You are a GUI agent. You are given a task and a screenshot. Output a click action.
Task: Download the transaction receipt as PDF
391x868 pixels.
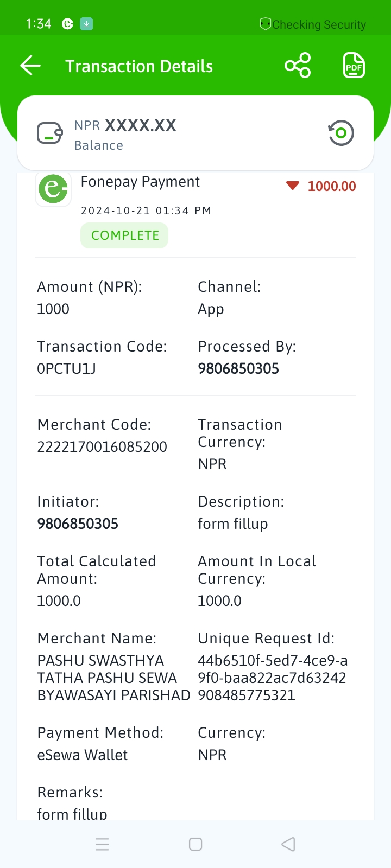tap(354, 66)
